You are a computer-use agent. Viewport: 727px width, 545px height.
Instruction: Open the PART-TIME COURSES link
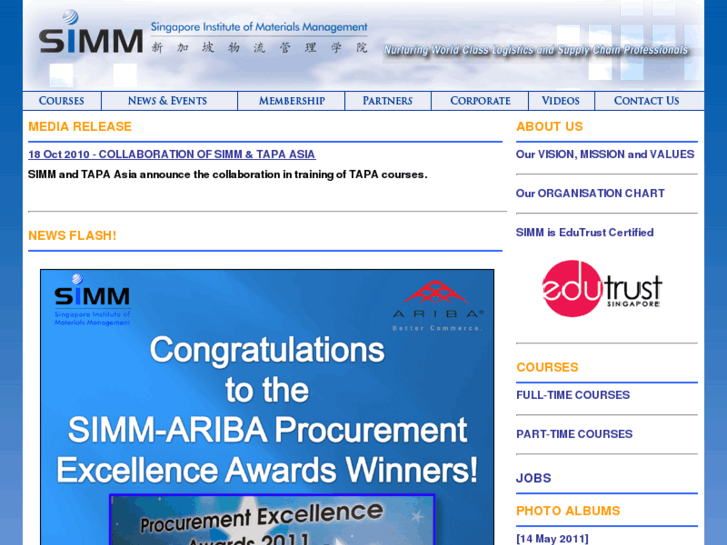click(574, 434)
